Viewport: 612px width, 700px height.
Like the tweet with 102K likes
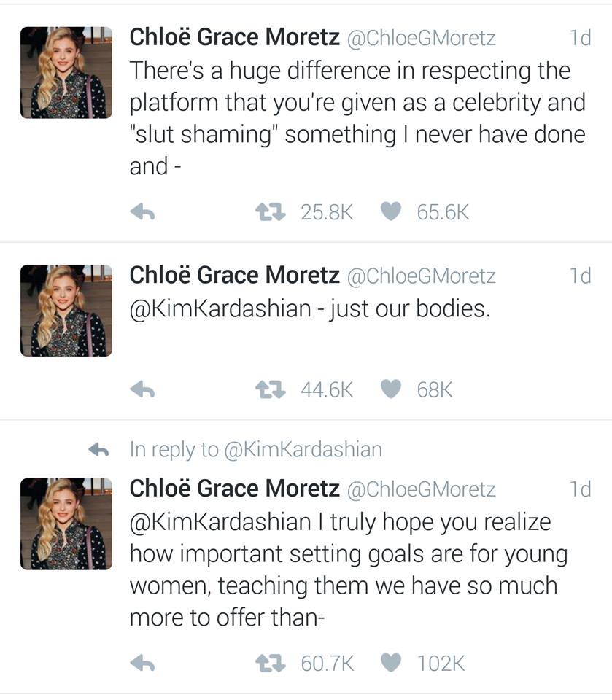[x=392, y=663]
